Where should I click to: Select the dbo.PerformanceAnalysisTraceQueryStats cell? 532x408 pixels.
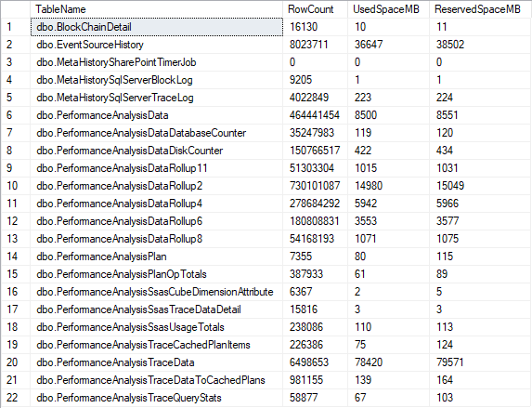click(x=156, y=398)
